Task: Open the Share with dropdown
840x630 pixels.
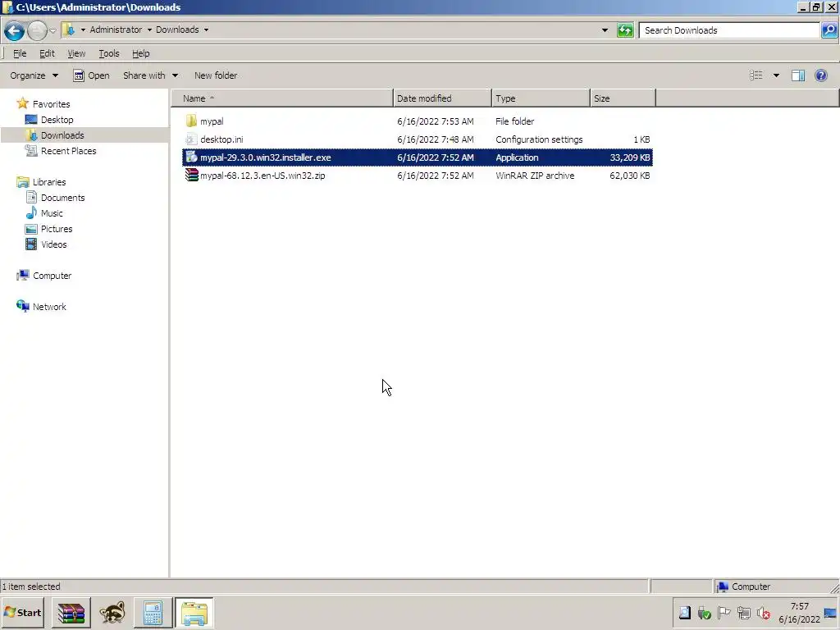Action: click(x=151, y=75)
